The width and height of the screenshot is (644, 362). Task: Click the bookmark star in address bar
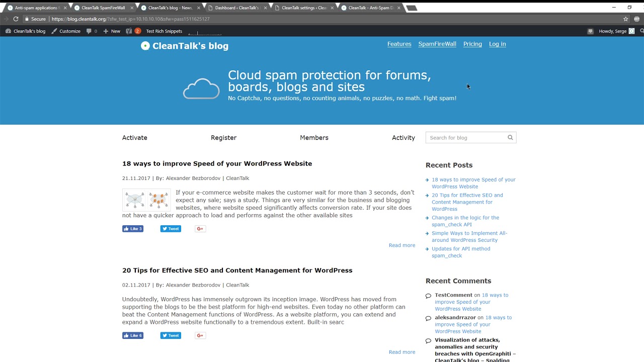click(626, 19)
